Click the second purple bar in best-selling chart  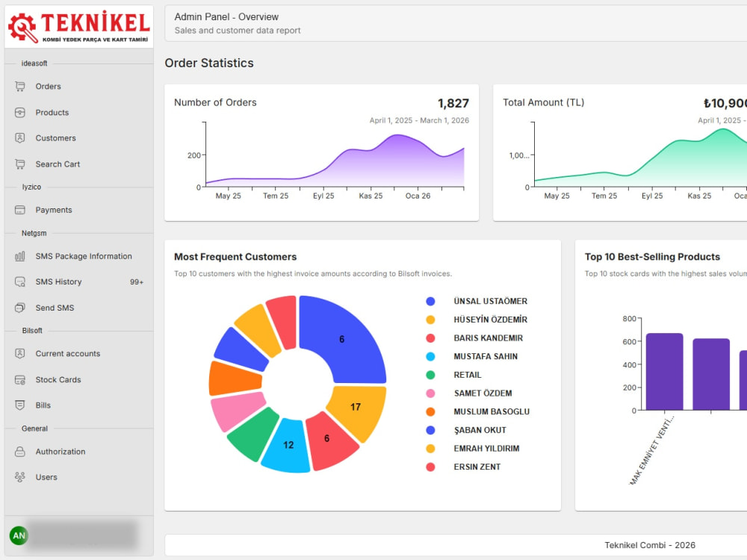(x=711, y=374)
